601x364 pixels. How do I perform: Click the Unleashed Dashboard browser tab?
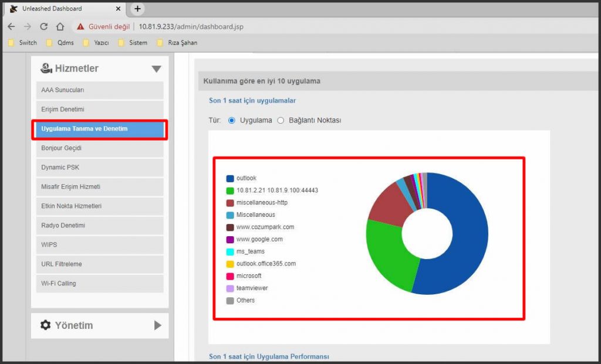click(65, 8)
